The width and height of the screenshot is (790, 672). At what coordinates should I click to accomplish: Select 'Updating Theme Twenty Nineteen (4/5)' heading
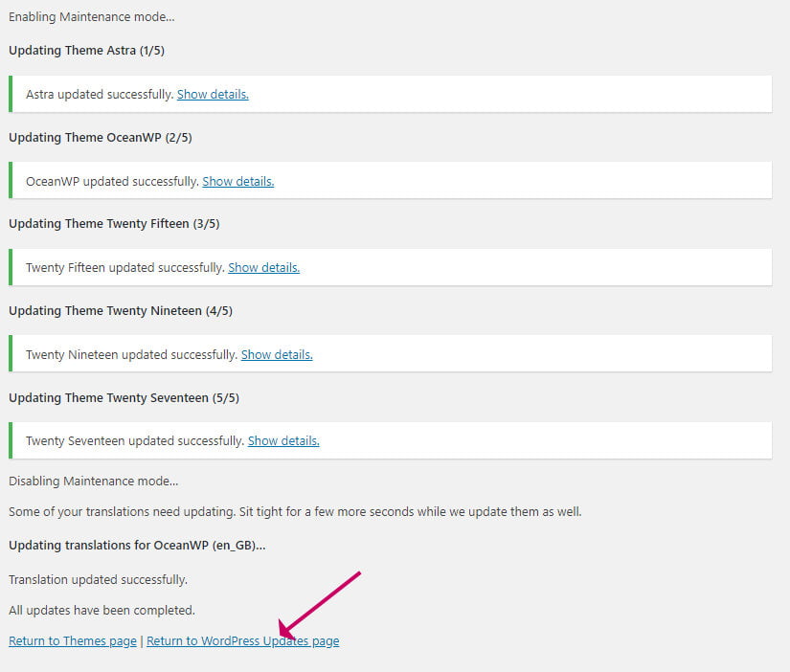pos(121,311)
